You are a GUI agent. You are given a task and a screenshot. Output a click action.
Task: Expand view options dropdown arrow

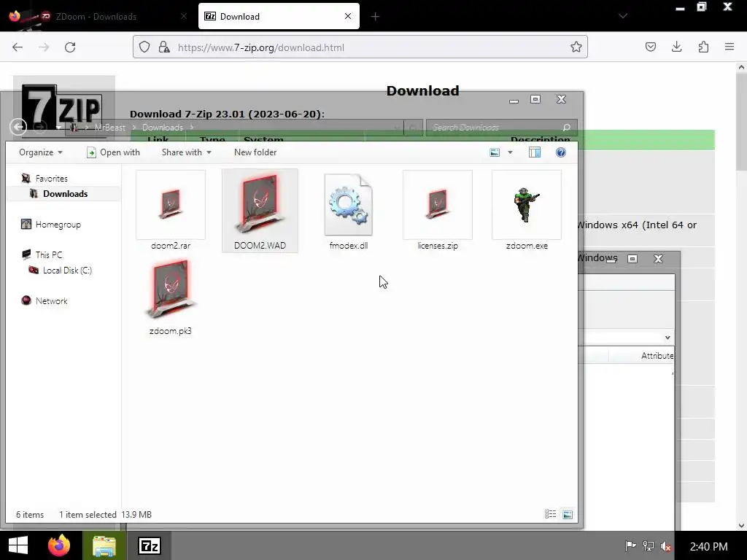tap(510, 152)
